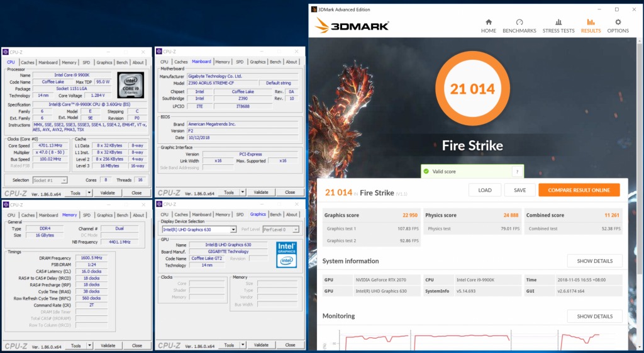Select Memory tab in CPU-Z Graphics window
Viewport: 644px width, 353px height.
point(223,215)
